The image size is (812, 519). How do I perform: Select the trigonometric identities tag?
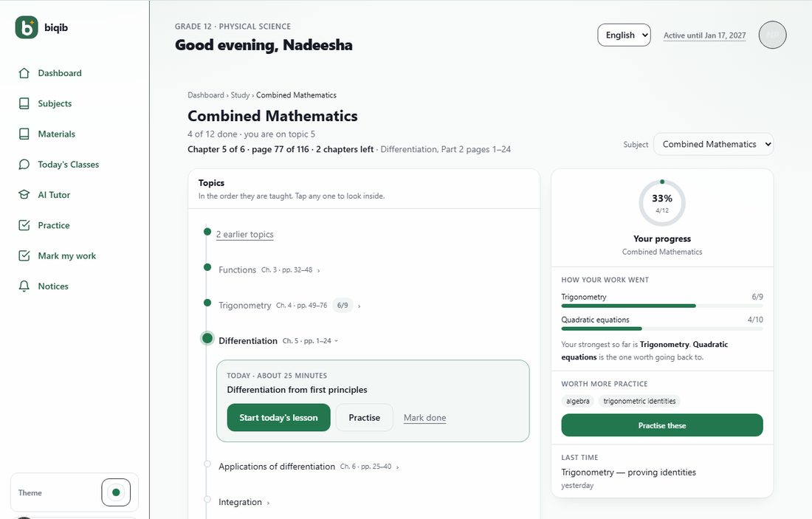[639, 401]
